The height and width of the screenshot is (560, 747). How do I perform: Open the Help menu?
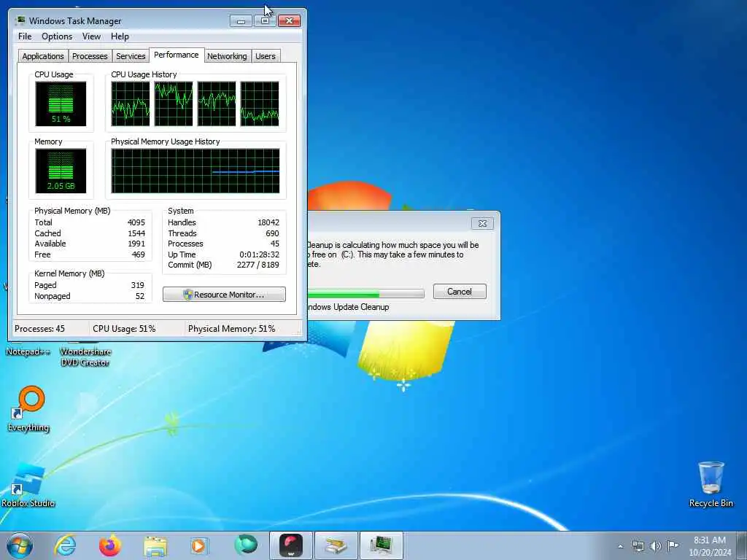pyautogui.click(x=120, y=36)
